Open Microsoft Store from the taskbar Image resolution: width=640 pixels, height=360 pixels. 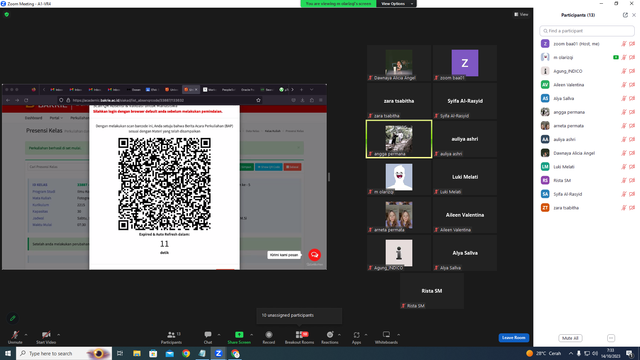pos(153,353)
